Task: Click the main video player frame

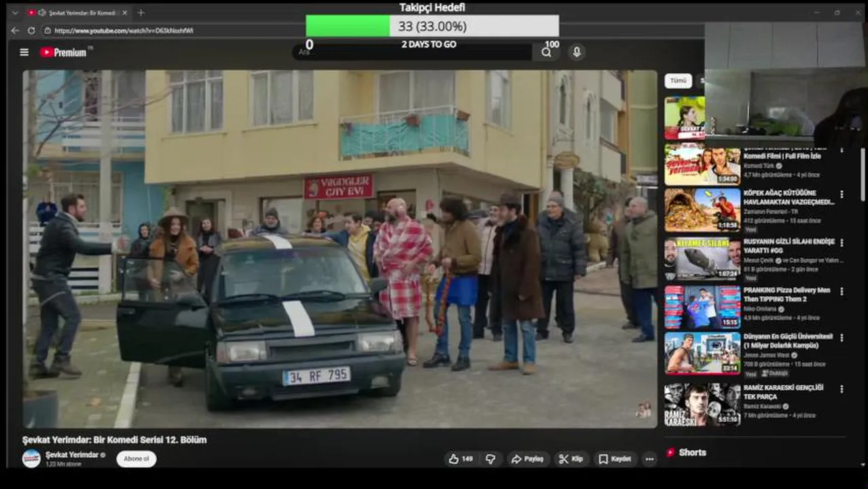Action: [x=340, y=249]
